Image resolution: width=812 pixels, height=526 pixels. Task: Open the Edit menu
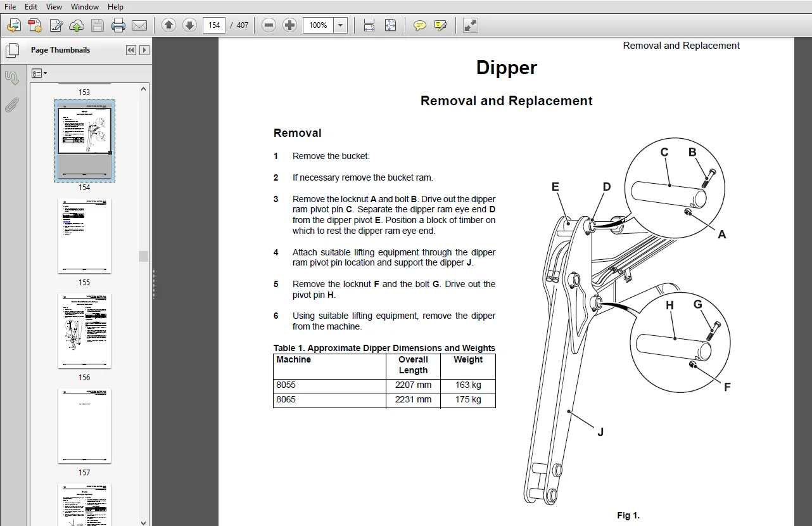pos(31,6)
